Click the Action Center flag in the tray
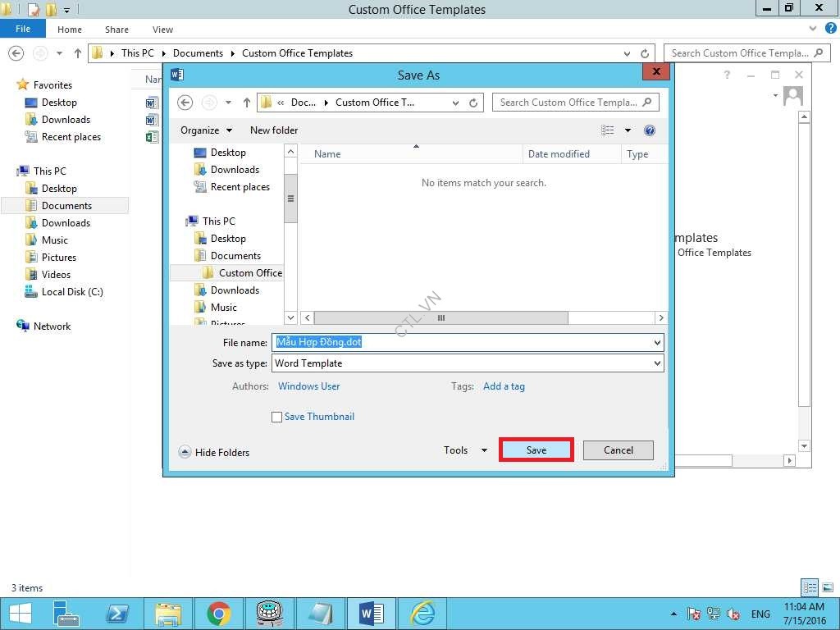The image size is (840, 630). pos(692,613)
